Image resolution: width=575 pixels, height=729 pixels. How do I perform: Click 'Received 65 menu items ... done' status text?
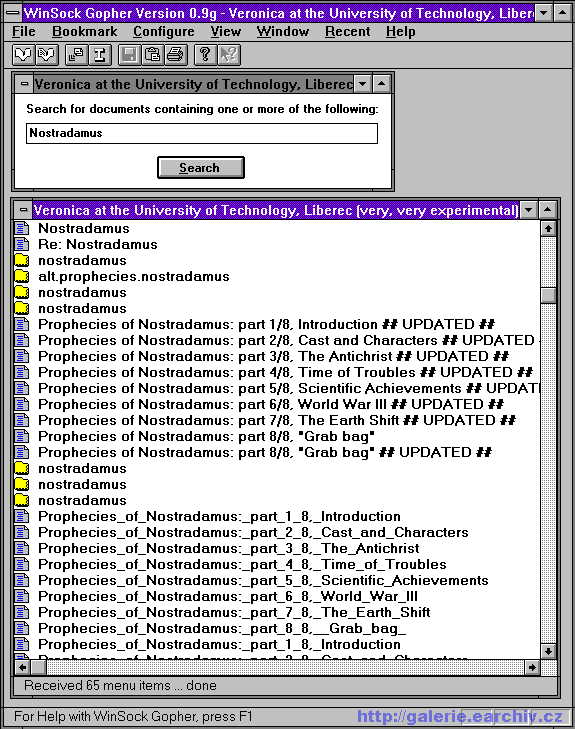(x=120, y=685)
